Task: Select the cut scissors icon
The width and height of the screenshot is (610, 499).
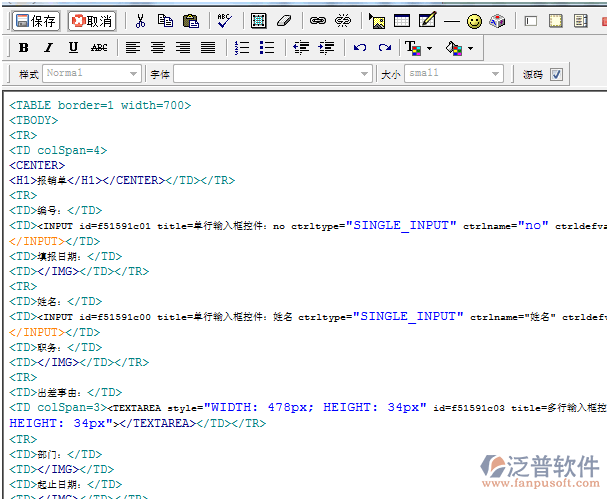Action: pos(141,21)
